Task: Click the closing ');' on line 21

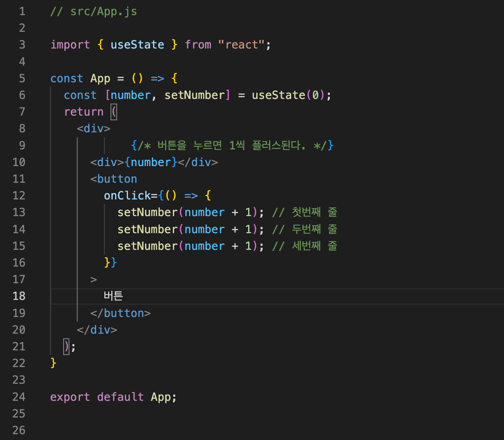Action: [x=69, y=347]
